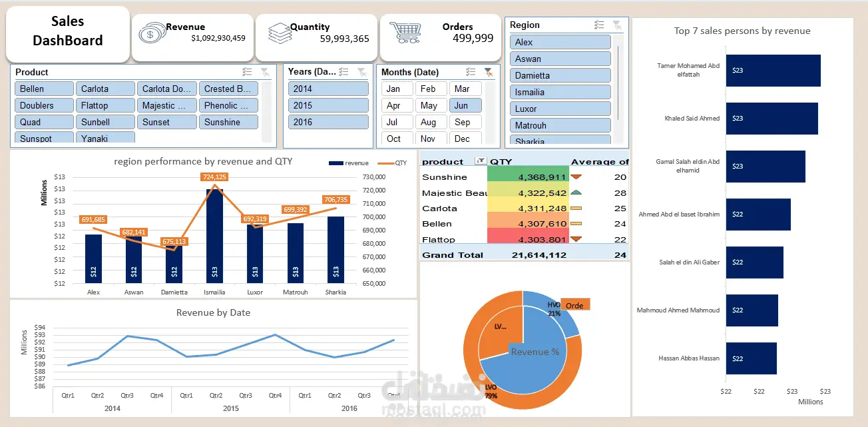868x427 pixels.
Task: Filter by year 2014
Action: pos(328,89)
